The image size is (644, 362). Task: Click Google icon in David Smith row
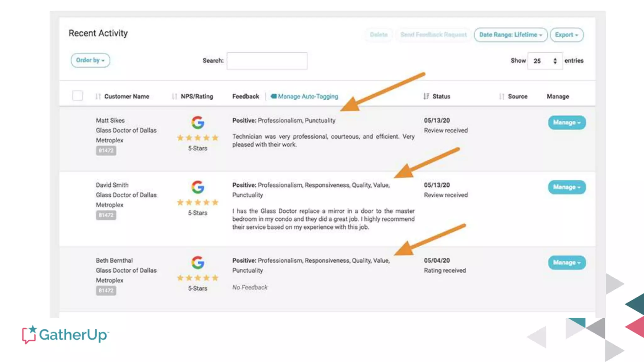(x=198, y=187)
